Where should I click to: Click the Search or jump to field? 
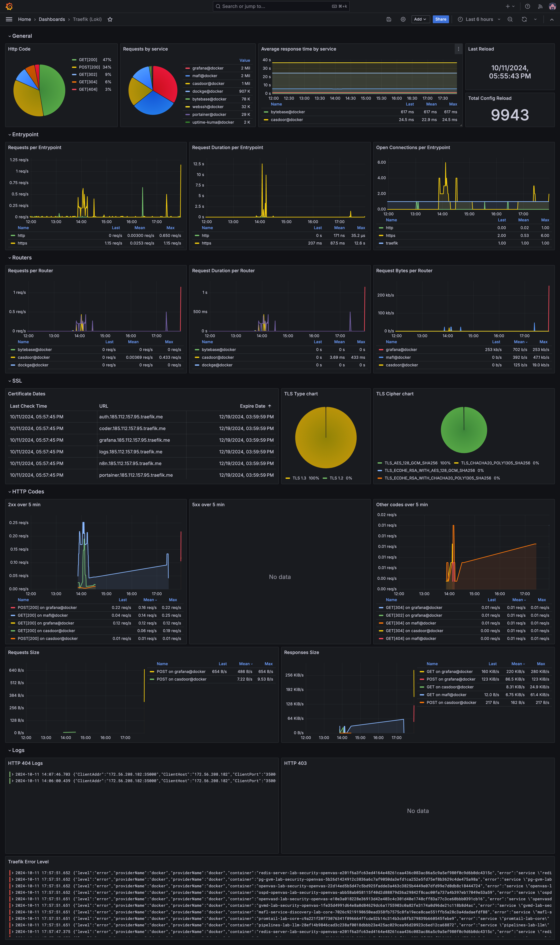tap(281, 6)
